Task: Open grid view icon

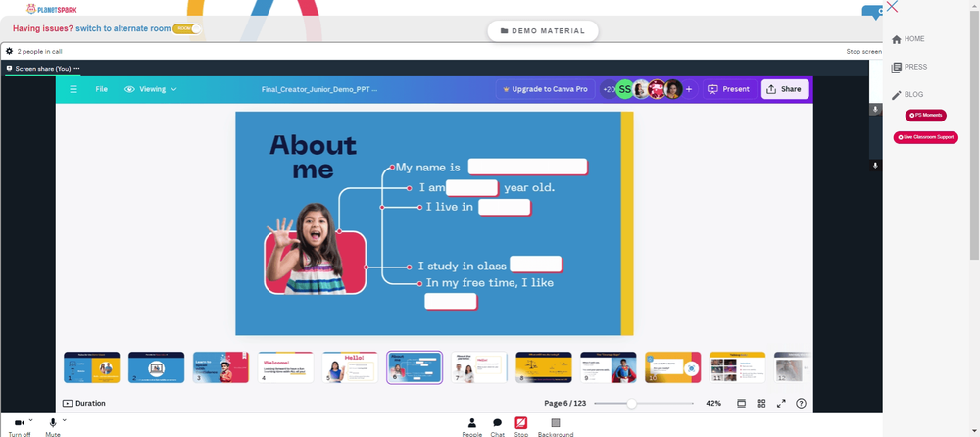Action: point(761,404)
